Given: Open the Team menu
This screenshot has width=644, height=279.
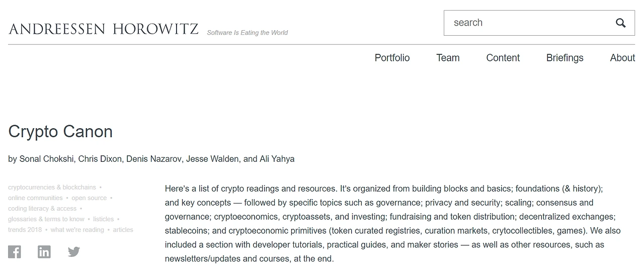Looking at the screenshot, I should [448, 58].
